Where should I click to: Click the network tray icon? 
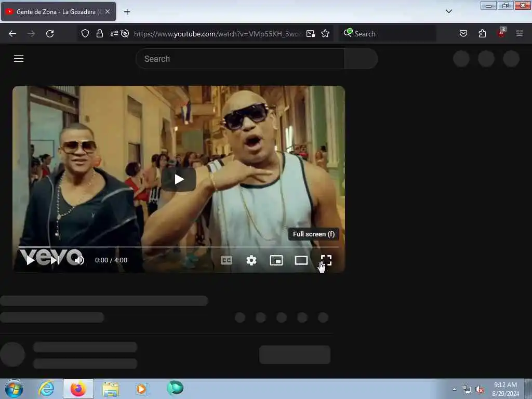pyautogui.click(x=467, y=390)
